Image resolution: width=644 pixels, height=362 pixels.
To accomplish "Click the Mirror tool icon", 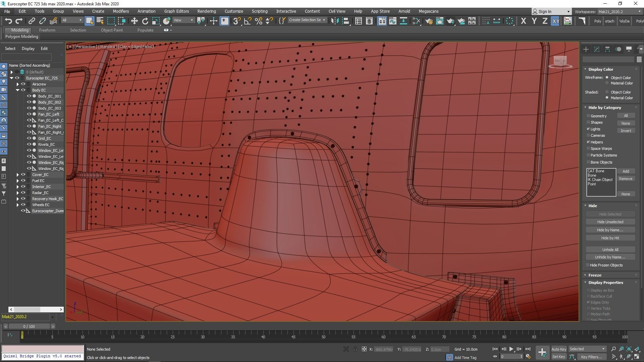I will pos(334,21).
